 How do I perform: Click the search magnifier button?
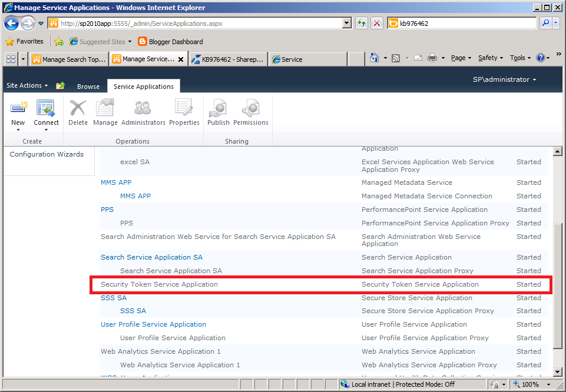tap(545, 23)
